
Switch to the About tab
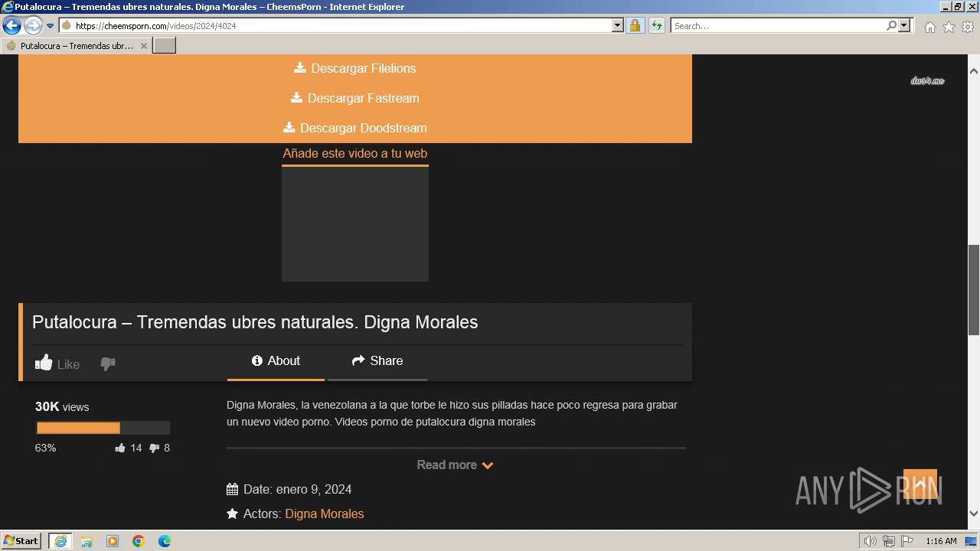[x=276, y=361]
